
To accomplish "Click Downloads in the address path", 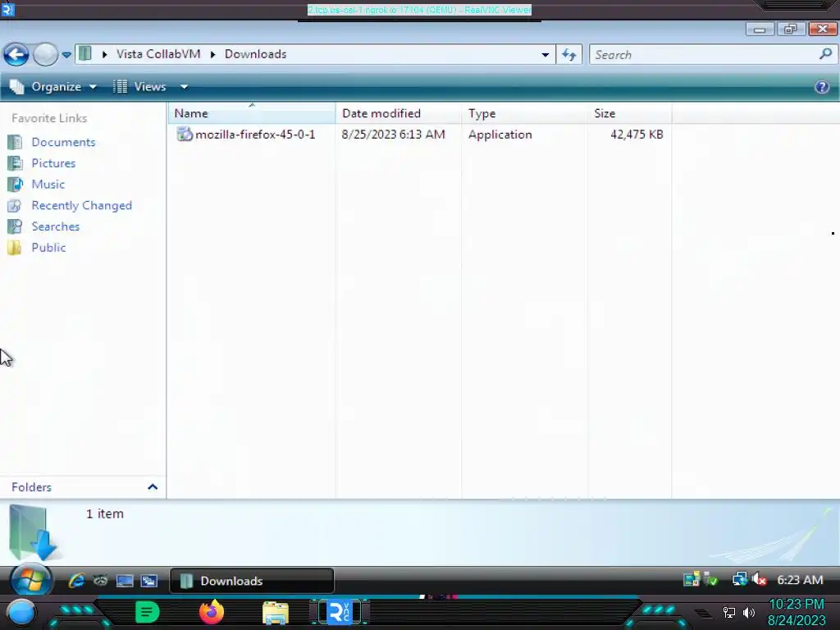I will coord(256,54).
